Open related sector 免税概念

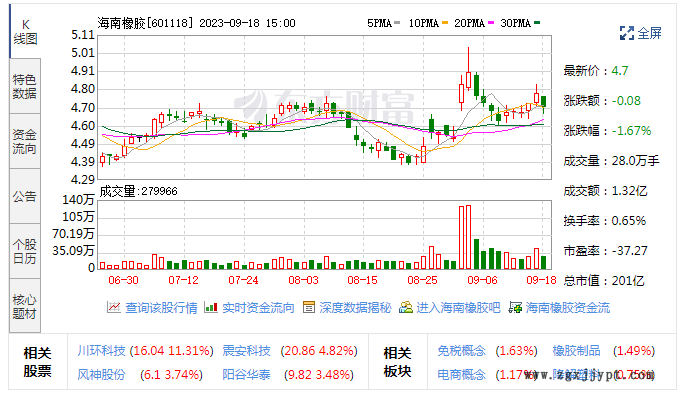(461, 351)
